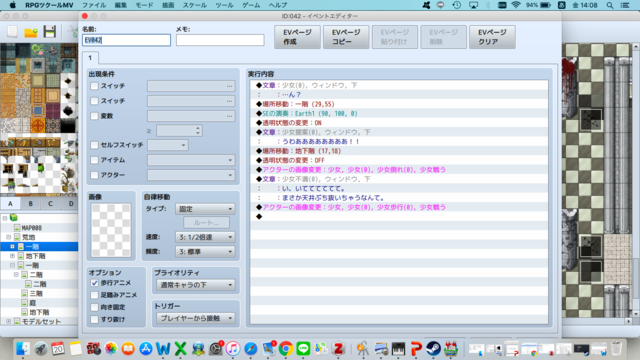Image resolution: width=640 pixels, height=360 pixels.
Task: Click the 名前 field containing EV042
Action: pos(127,40)
